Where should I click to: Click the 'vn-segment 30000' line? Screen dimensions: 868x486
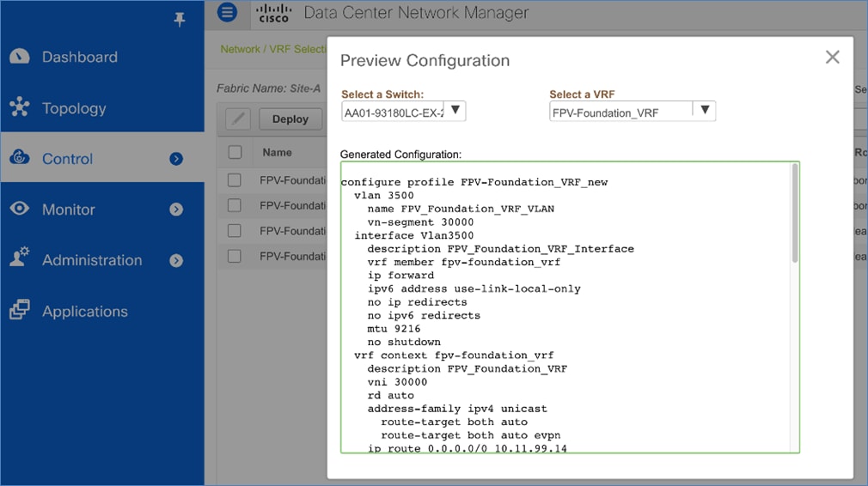click(x=421, y=222)
